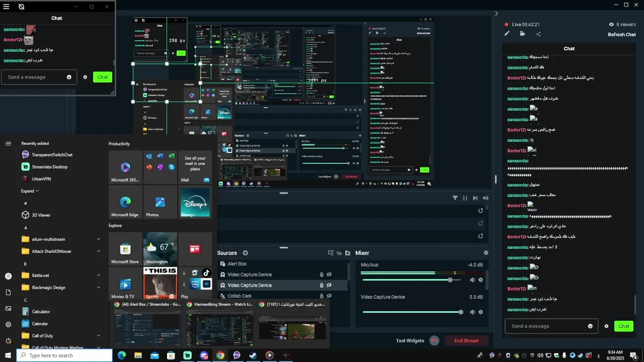Open Google Chrome from the taskbar
The image size is (644, 362).
[220, 355]
